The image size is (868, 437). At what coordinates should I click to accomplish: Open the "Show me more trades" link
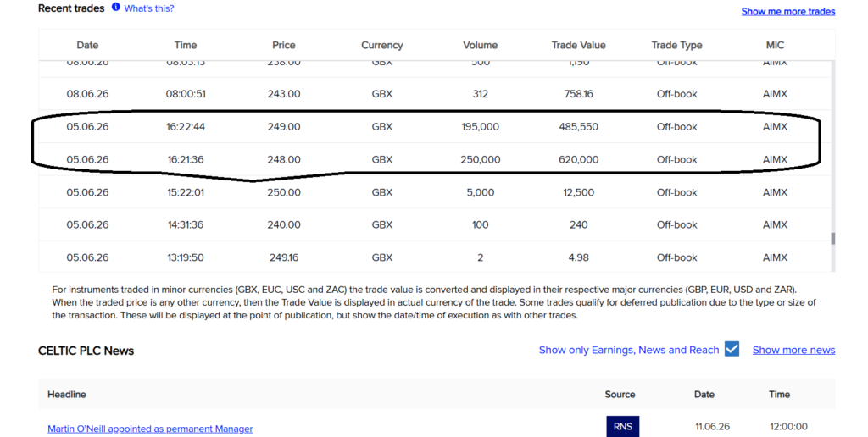coord(788,11)
